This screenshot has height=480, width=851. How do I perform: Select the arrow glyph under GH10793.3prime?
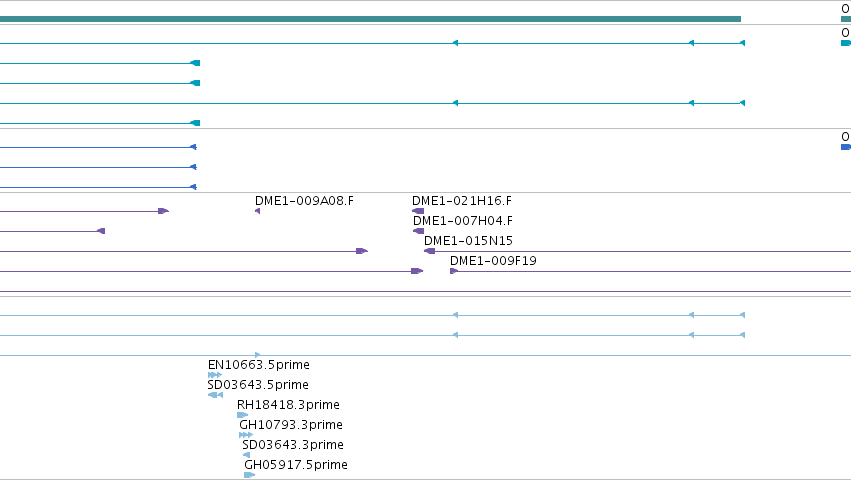tap(246, 435)
